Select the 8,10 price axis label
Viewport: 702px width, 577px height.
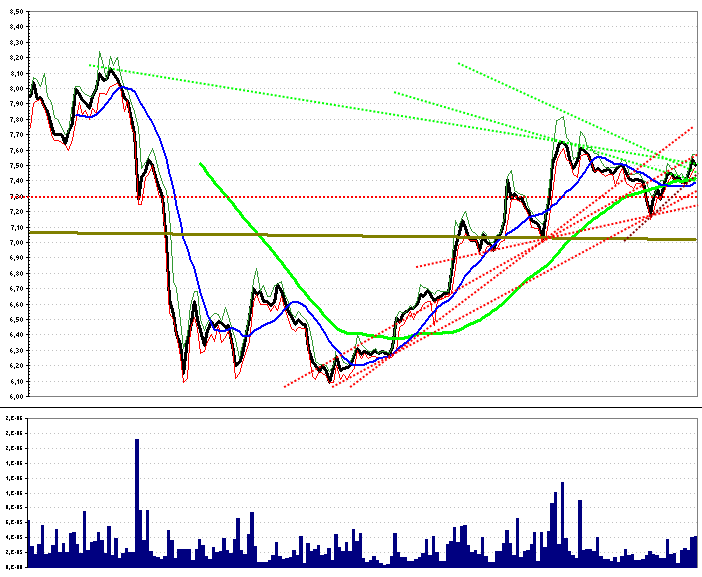point(16,73)
